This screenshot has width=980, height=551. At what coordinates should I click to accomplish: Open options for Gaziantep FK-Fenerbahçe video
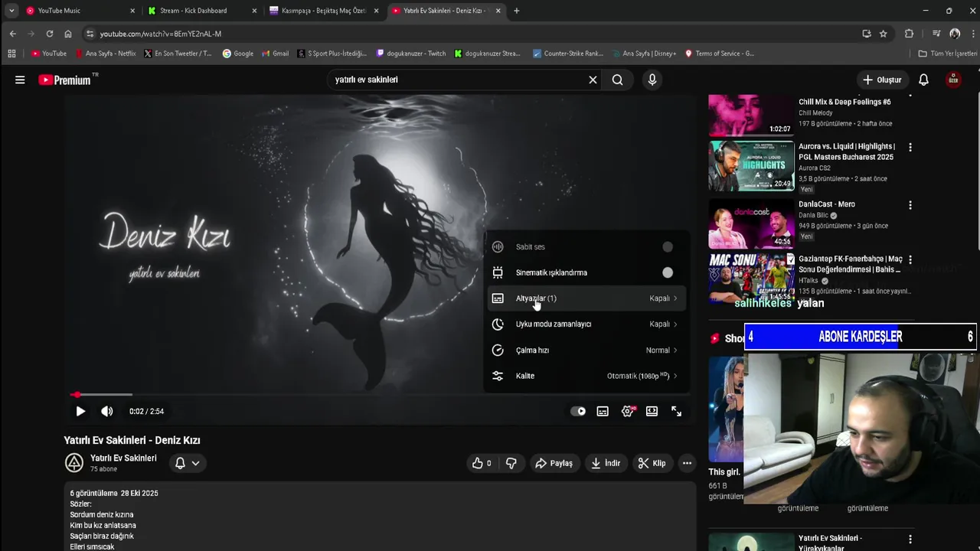click(x=910, y=260)
